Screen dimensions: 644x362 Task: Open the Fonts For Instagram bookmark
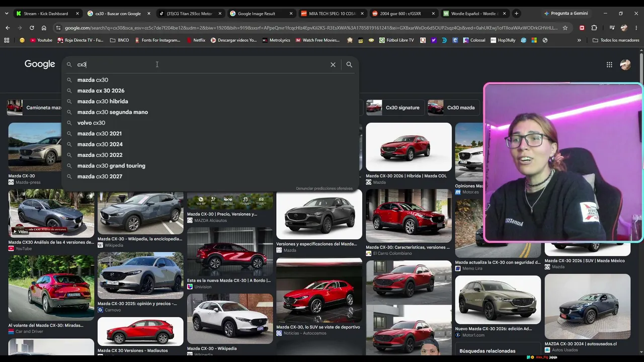157,40
